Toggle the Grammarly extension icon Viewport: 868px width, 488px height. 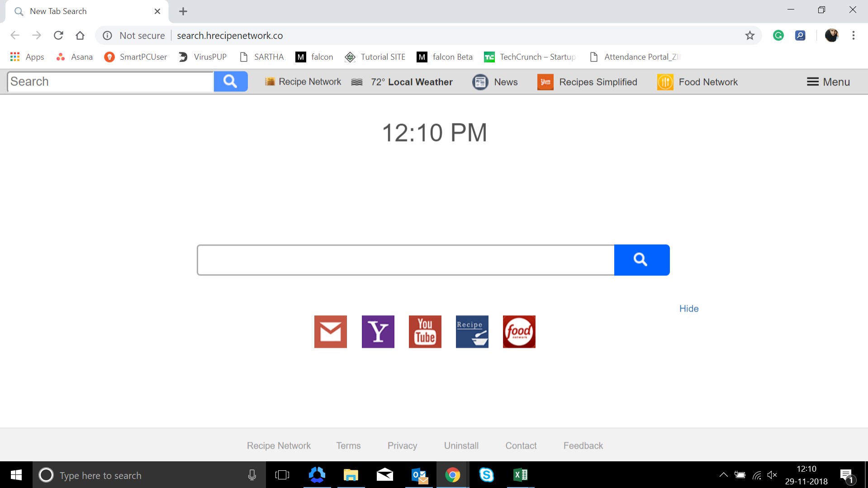778,35
